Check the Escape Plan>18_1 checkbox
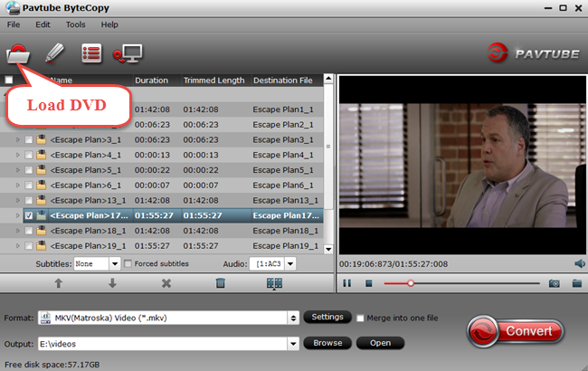Image resolution: width=588 pixels, height=371 pixels. coord(29,231)
